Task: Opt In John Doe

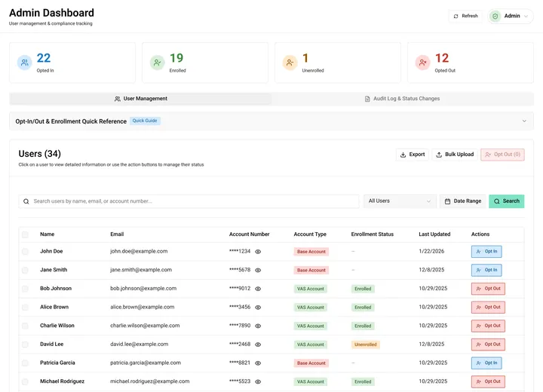Action: [x=486, y=252]
